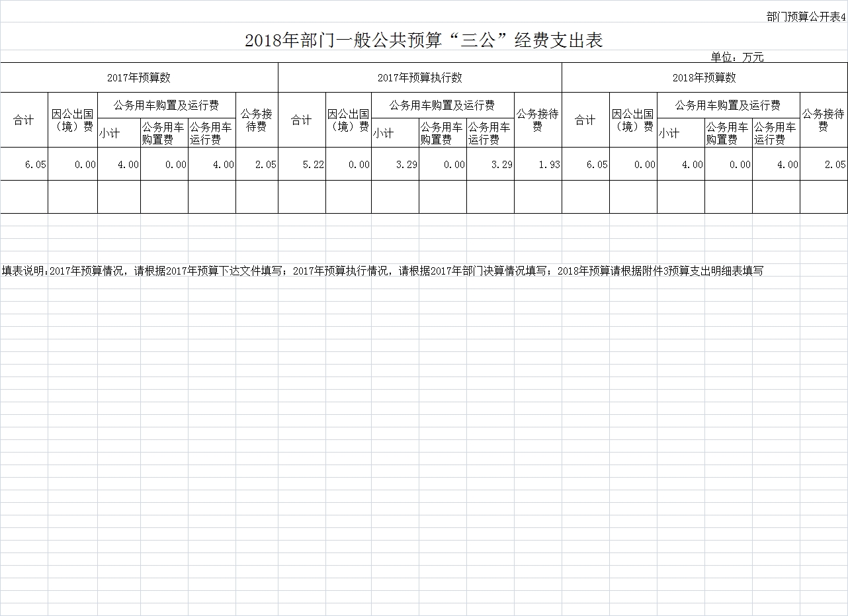
Task: Click 0.00 因公出国费 value in 2017年预算数 group
Action: tap(73, 164)
